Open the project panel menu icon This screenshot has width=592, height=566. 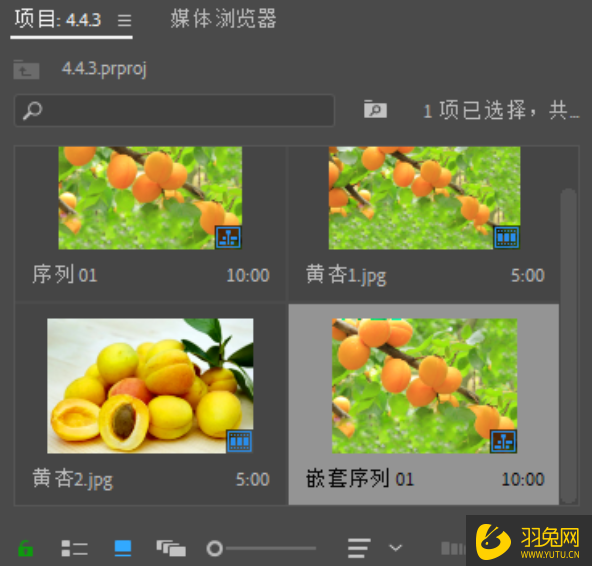(x=124, y=20)
